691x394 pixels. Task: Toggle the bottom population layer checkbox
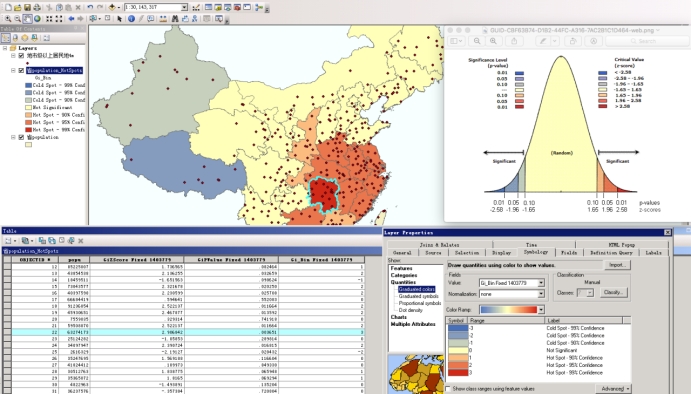21,137
